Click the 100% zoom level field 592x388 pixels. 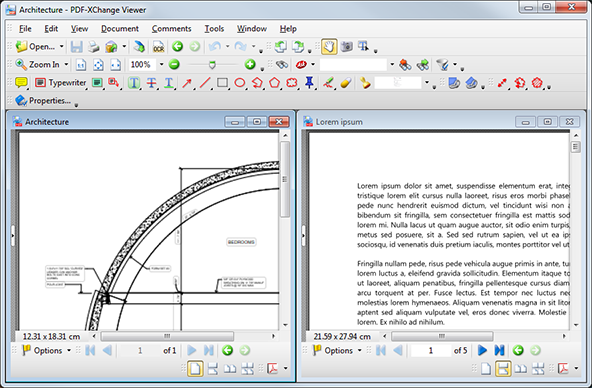click(142, 65)
